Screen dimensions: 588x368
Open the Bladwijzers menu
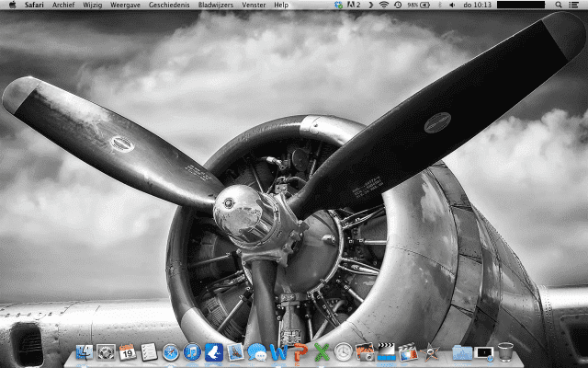click(x=216, y=6)
